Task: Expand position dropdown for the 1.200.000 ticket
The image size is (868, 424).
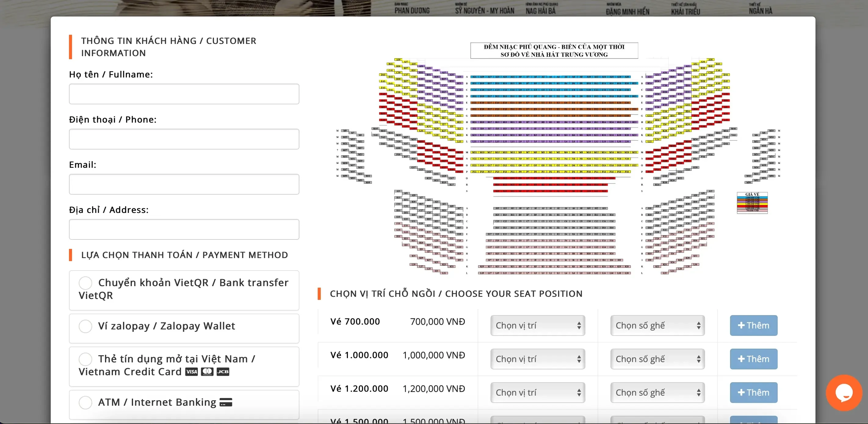Action: [x=537, y=392]
